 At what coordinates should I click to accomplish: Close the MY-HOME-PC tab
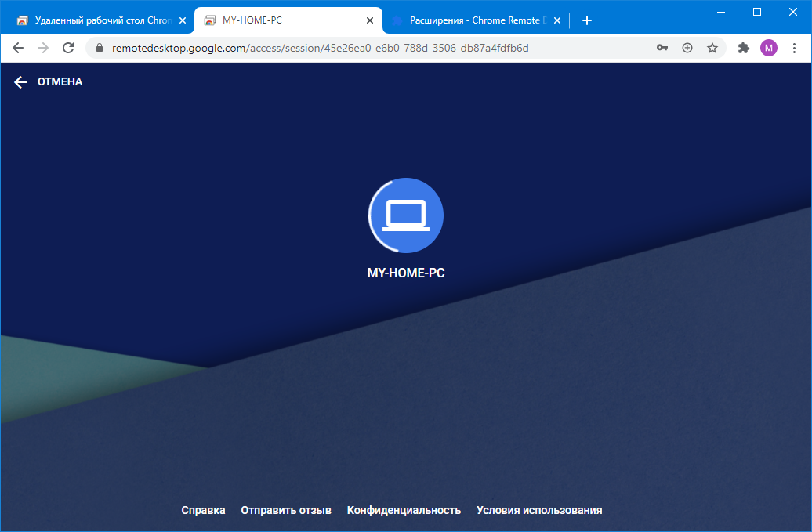point(370,20)
